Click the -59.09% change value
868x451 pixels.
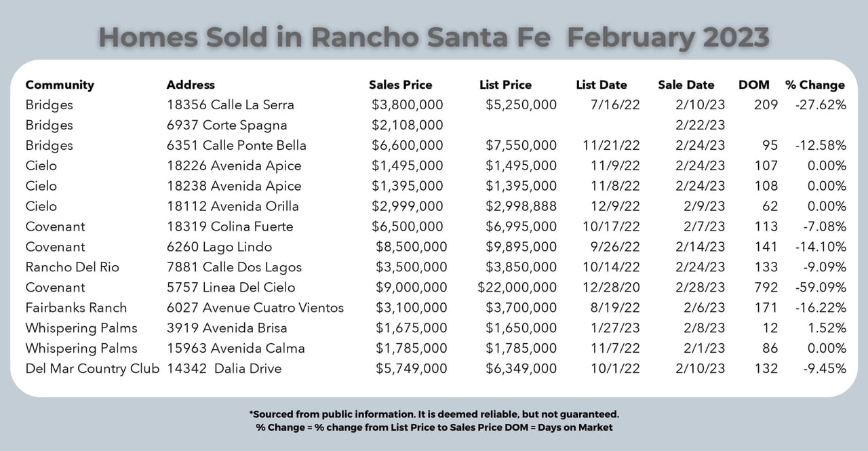[x=821, y=288]
